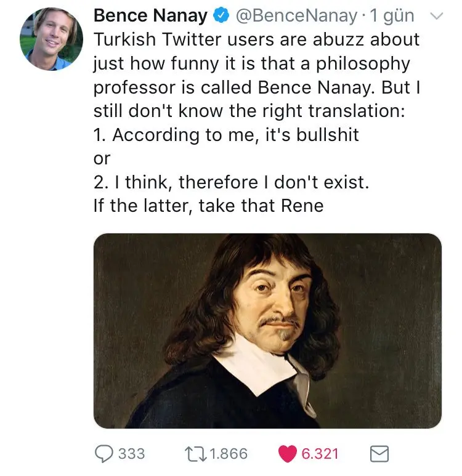The height and width of the screenshot is (476, 462).
Task: Click the Bence Nanay display name
Action: [x=151, y=15]
